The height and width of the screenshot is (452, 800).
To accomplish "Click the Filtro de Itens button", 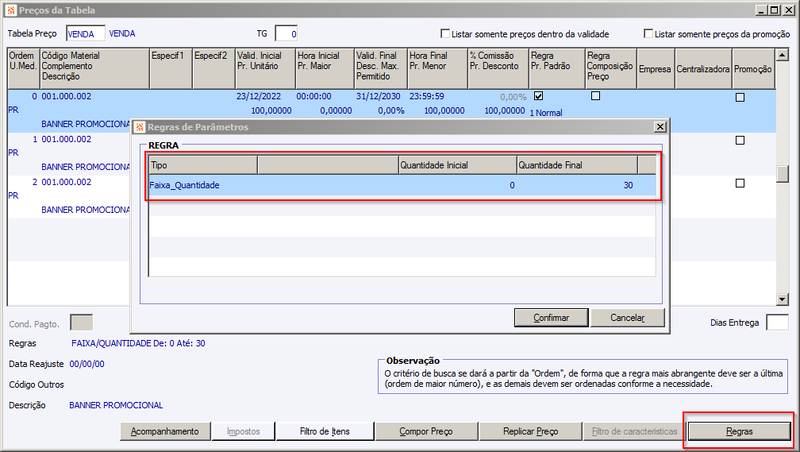I will click(324, 432).
